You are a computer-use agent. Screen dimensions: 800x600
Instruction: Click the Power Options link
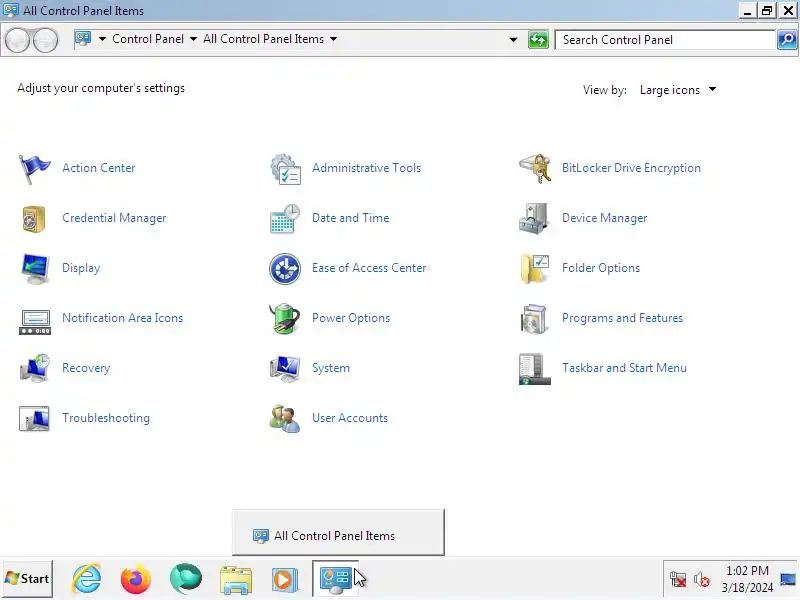351,318
